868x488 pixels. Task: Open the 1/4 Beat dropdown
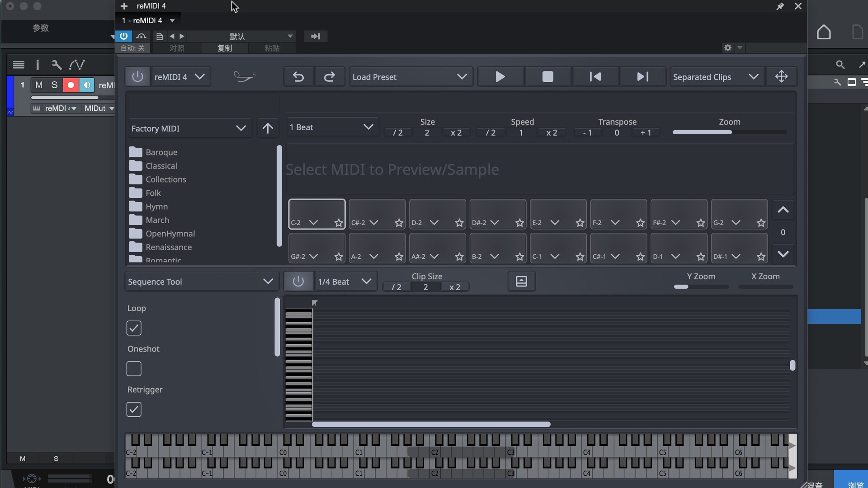346,282
